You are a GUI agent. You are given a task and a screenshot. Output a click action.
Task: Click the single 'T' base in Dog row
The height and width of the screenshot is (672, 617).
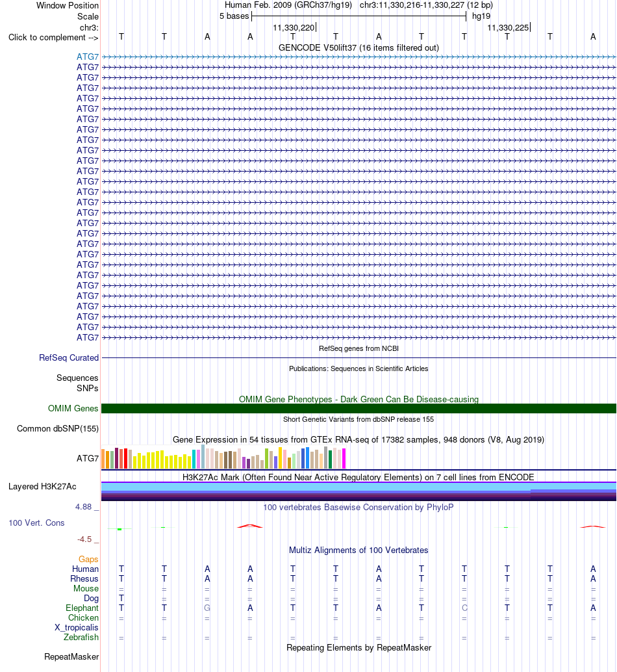point(121,599)
